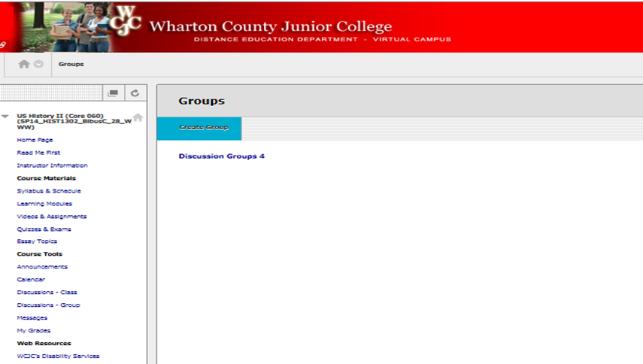The width and height of the screenshot is (643, 364).
Task: Open Read Me First link
Action: coord(38,153)
